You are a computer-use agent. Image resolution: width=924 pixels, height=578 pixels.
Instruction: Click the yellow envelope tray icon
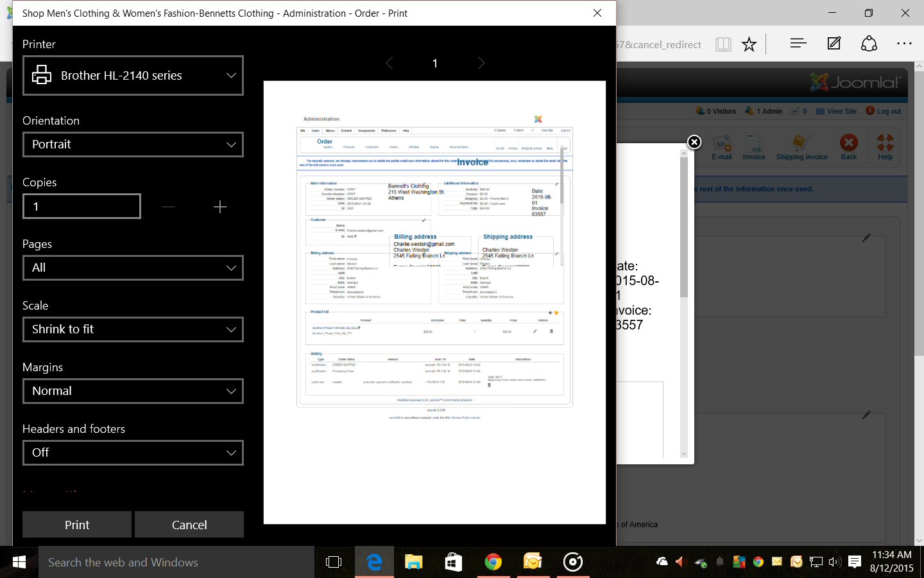pyautogui.click(x=777, y=562)
